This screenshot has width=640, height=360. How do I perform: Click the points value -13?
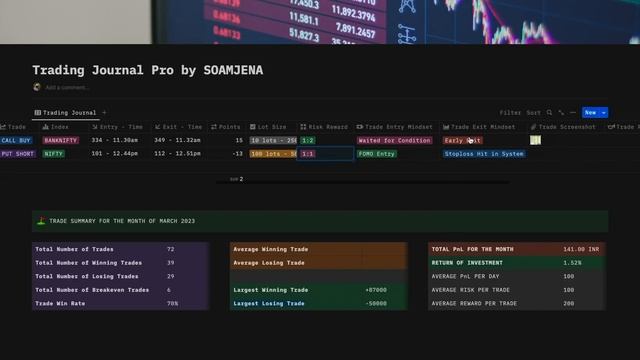[237, 154]
